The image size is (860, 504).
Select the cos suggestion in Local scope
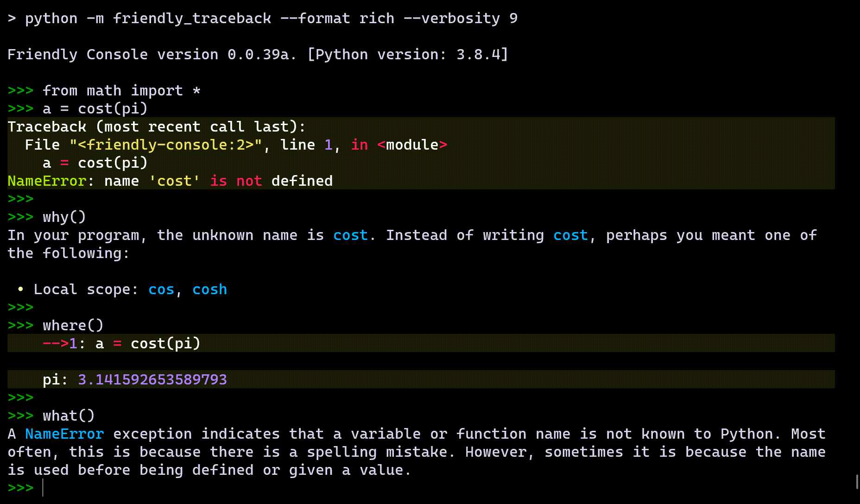(x=160, y=289)
